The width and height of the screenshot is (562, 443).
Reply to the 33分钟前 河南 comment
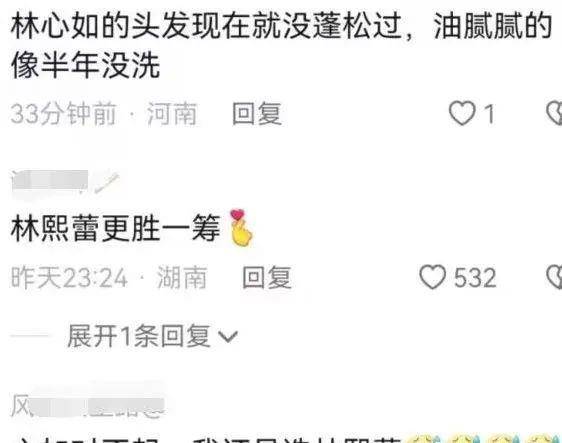[257, 114]
